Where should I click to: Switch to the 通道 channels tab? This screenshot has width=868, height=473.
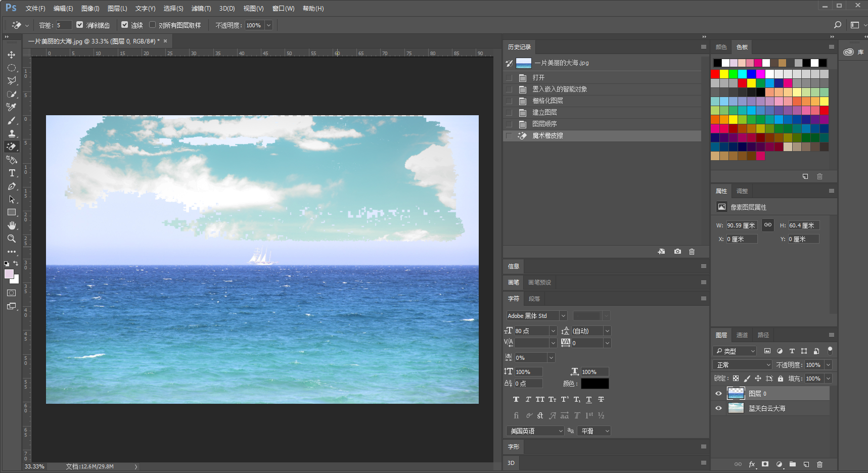coord(742,335)
